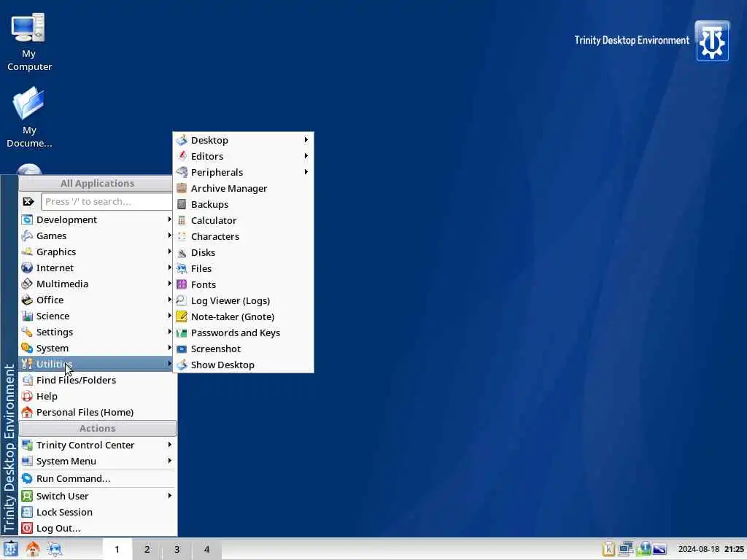Open Personal Files (Home)

tap(98, 413)
